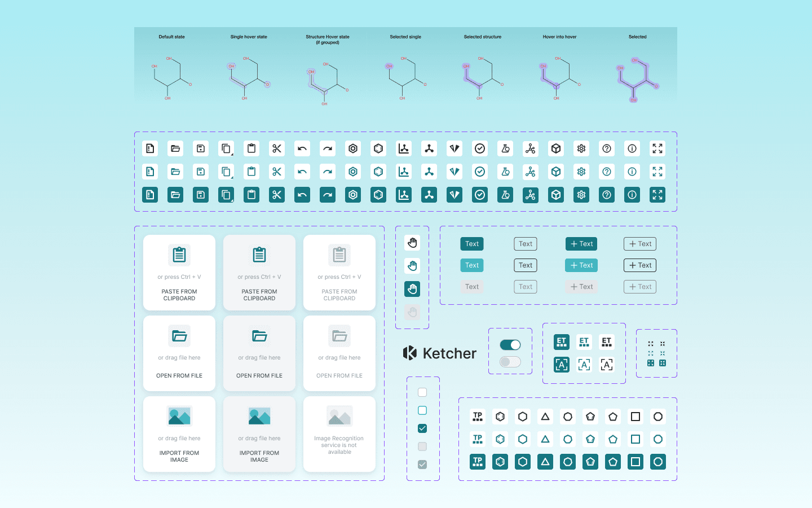The image size is (812, 508).
Task: Click the Hover into hover label
Action: coord(559,37)
